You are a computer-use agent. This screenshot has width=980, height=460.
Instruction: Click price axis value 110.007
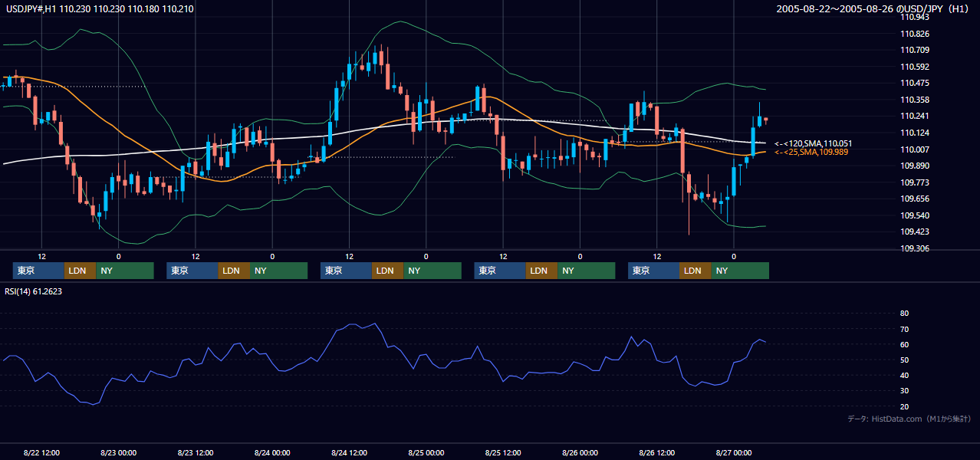[915, 149]
